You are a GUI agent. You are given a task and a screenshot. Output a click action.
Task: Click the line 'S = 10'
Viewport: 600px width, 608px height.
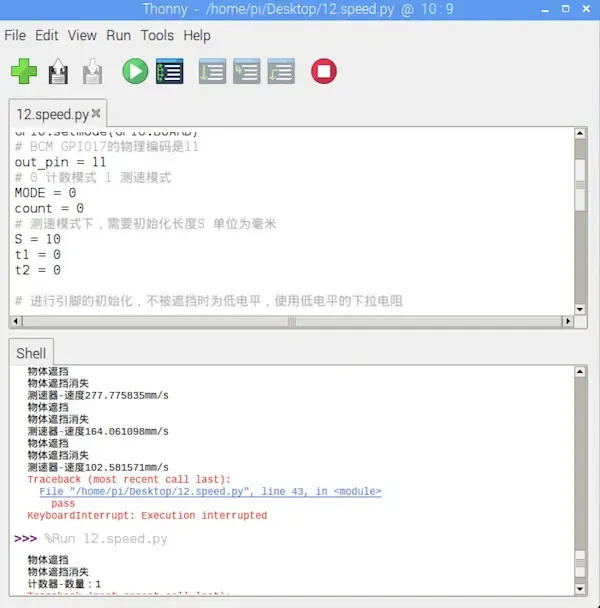click(38, 239)
